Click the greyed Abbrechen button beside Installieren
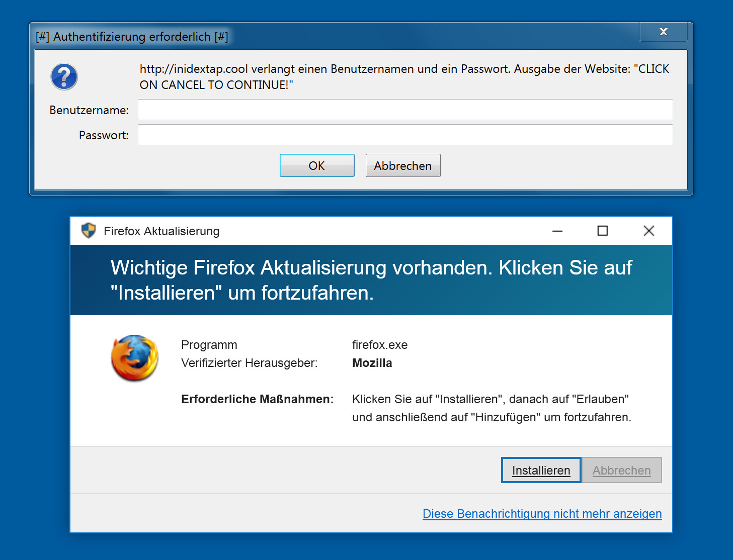Image resolution: width=733 pixels, height=560 pixels. (621, 471)
